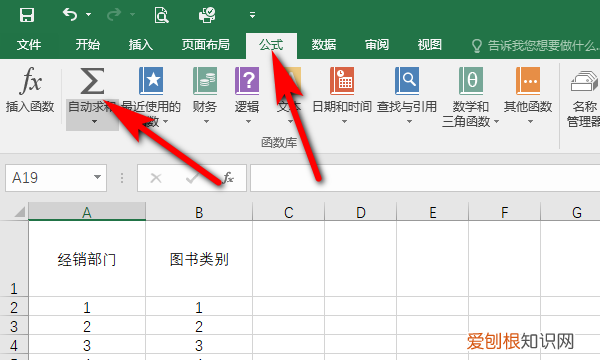Click the cell containing 图书类别
600x360 pixels.
point(199,259)
